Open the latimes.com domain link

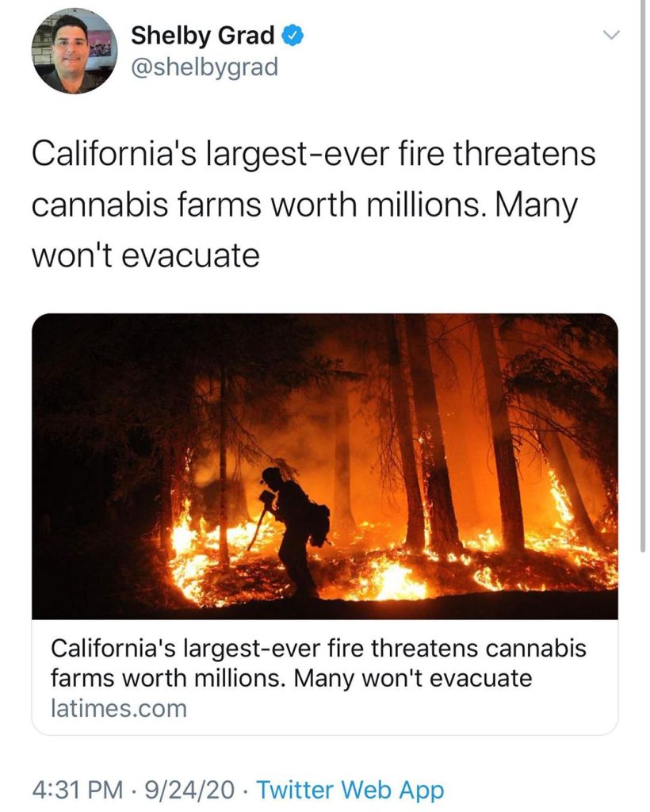[x=119, y=707]
